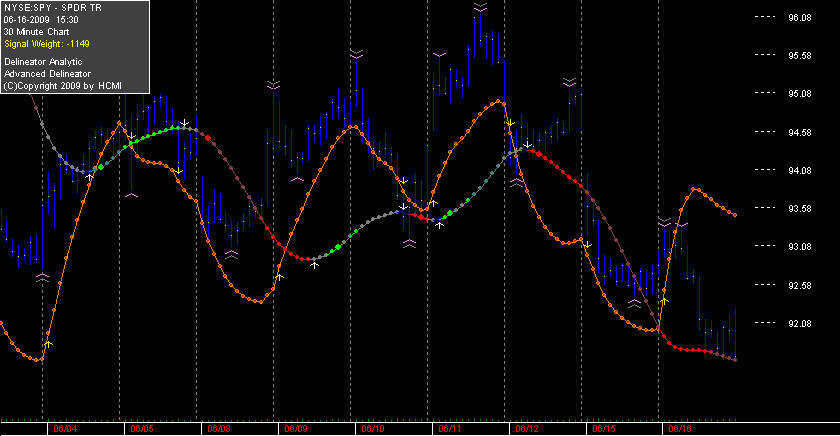
Task: Click the 06/04 date label
Action: pos(65,429)
